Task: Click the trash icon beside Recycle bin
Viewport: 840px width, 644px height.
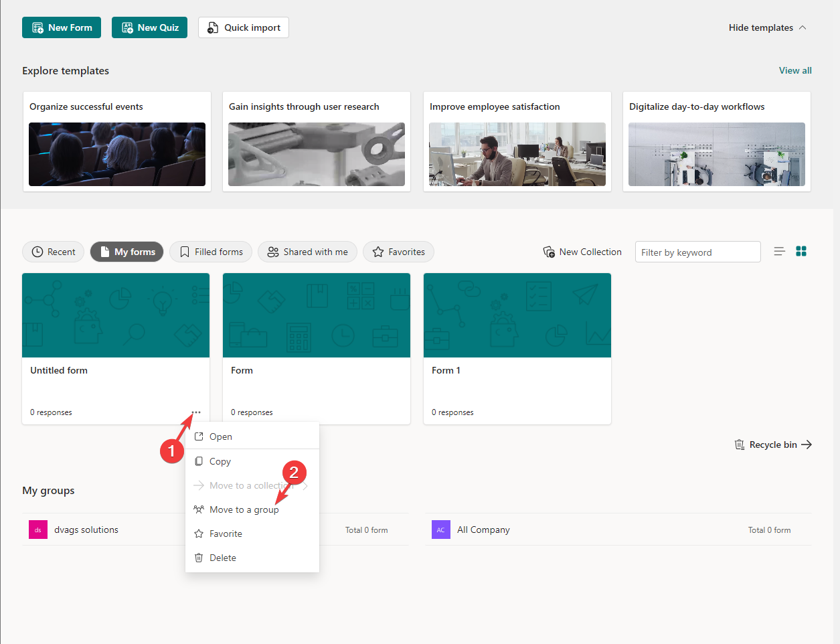Action: (740, 445)
